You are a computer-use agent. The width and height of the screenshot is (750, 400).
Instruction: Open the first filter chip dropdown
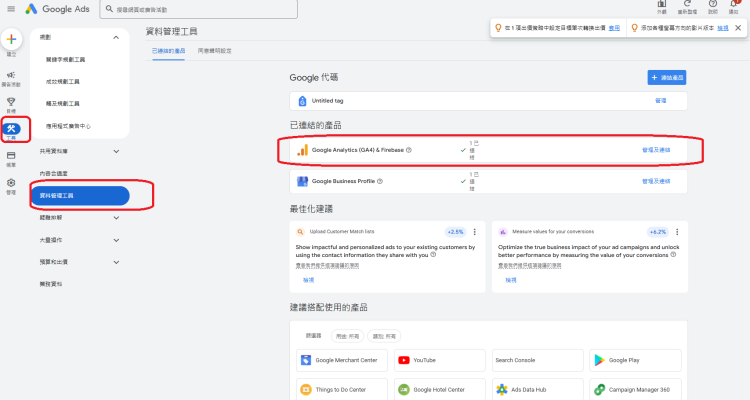(x=347, y=336)
